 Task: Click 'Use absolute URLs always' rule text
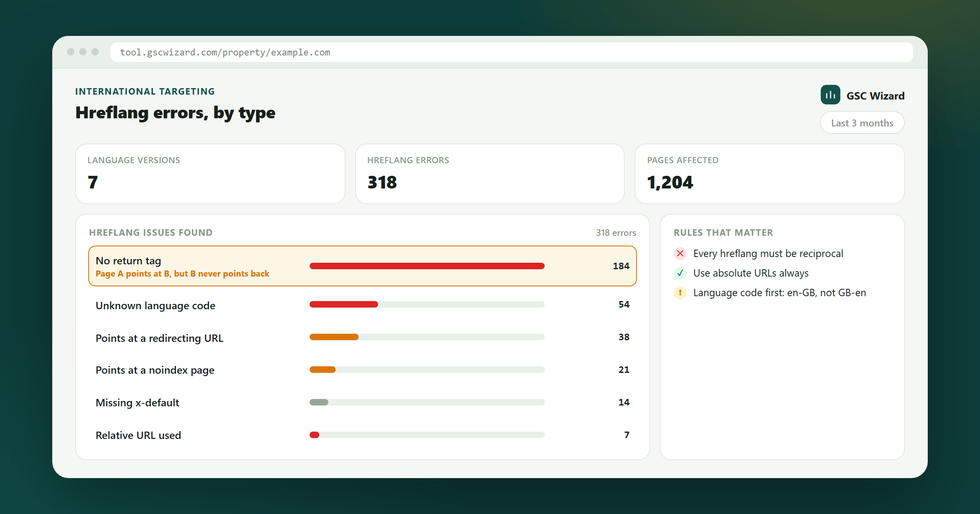pyautogui.click(x=751, y=273)
